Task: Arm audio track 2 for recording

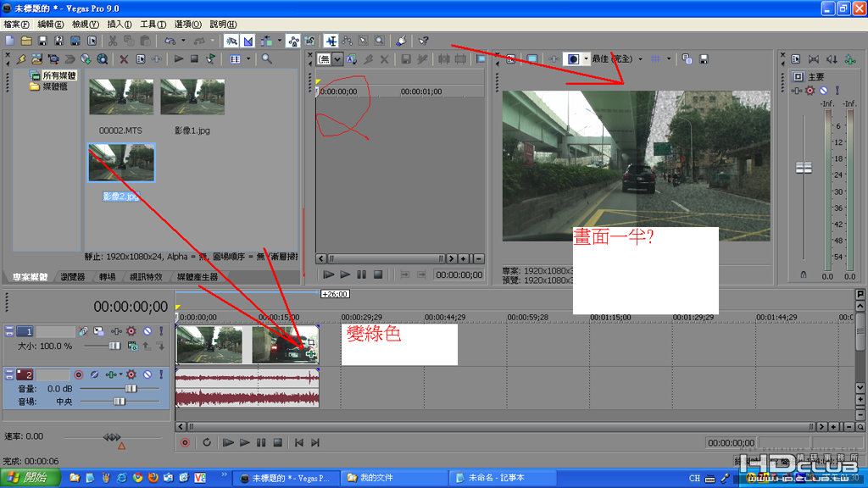Action: click(79, 374)
